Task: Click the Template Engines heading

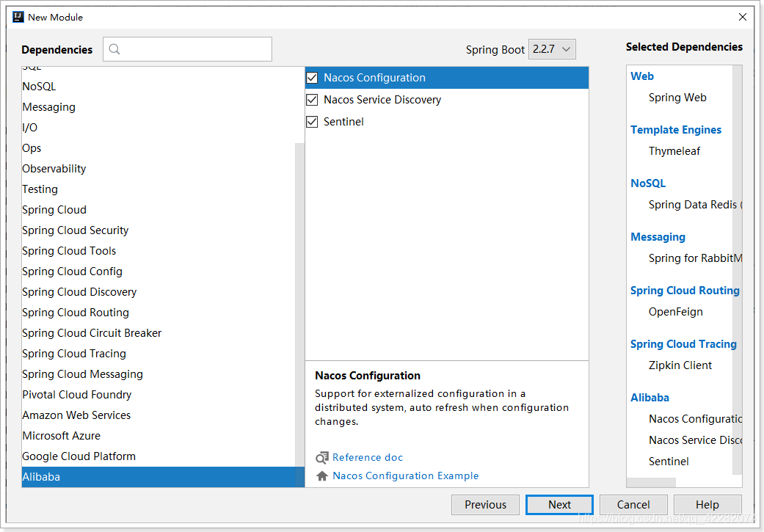Action: point(676,130)
